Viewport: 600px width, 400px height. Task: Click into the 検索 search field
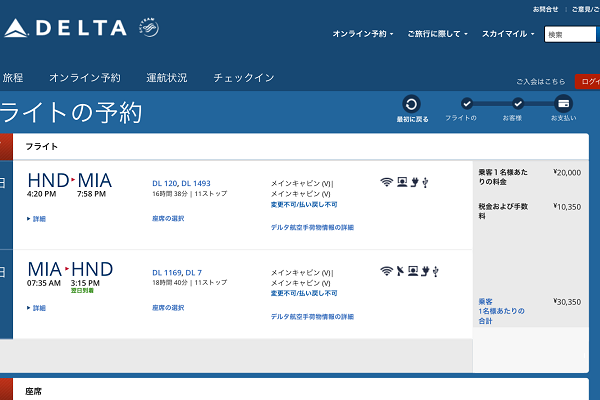tap(570, 34)
